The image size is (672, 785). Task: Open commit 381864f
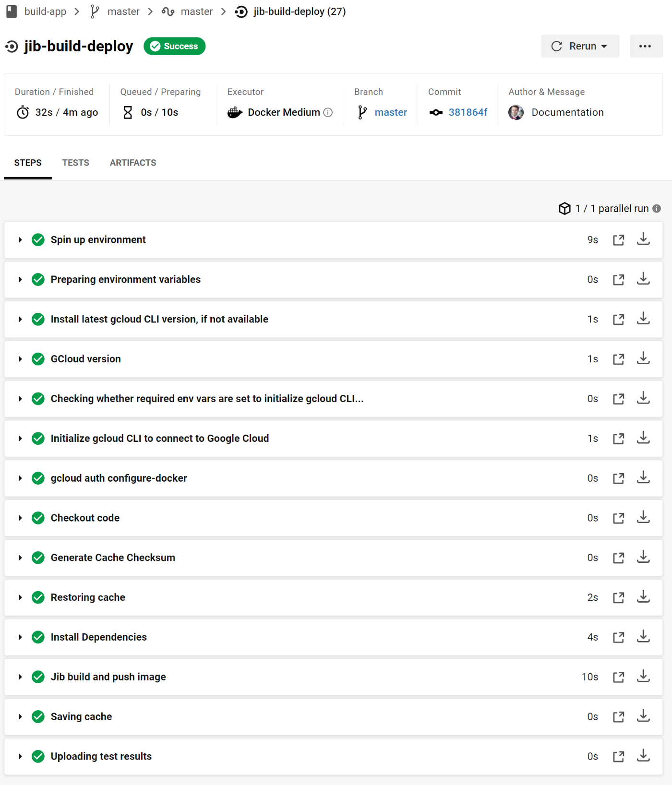468,112
